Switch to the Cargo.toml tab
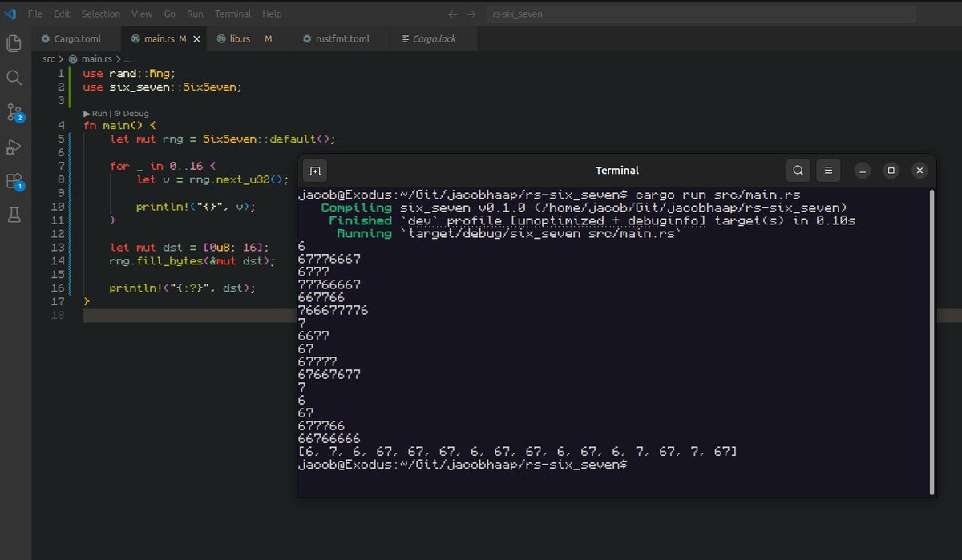This screenshot has height=560, width=962. pyautogui.click(x=77, y=38)
